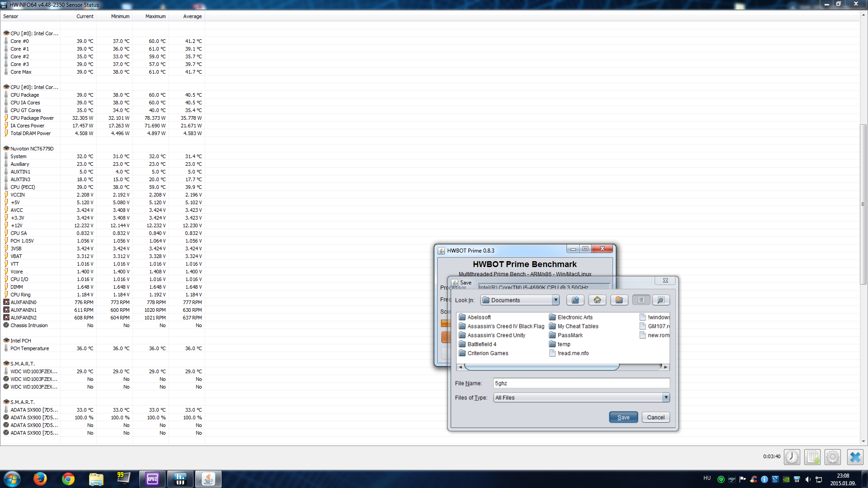868x488 pixels.
Task: Select the CPU Package Power row
Action: click(103, 118)
